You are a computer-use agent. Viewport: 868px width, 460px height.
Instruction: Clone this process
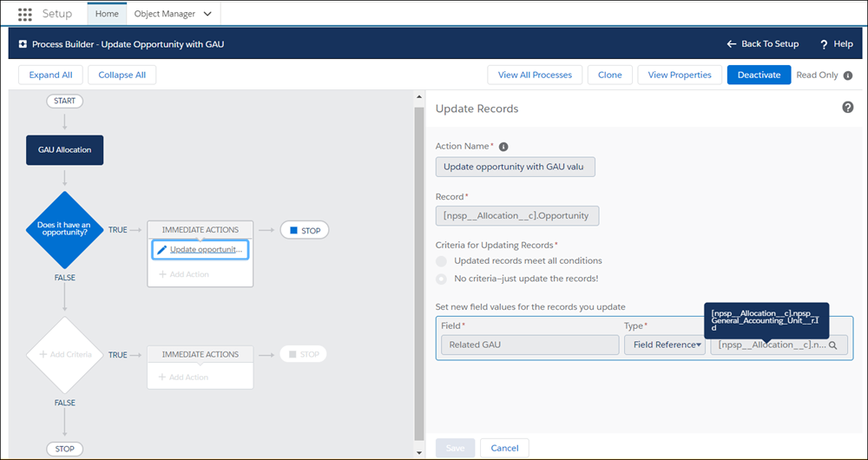pyautogui.click(x=610, y=75)
